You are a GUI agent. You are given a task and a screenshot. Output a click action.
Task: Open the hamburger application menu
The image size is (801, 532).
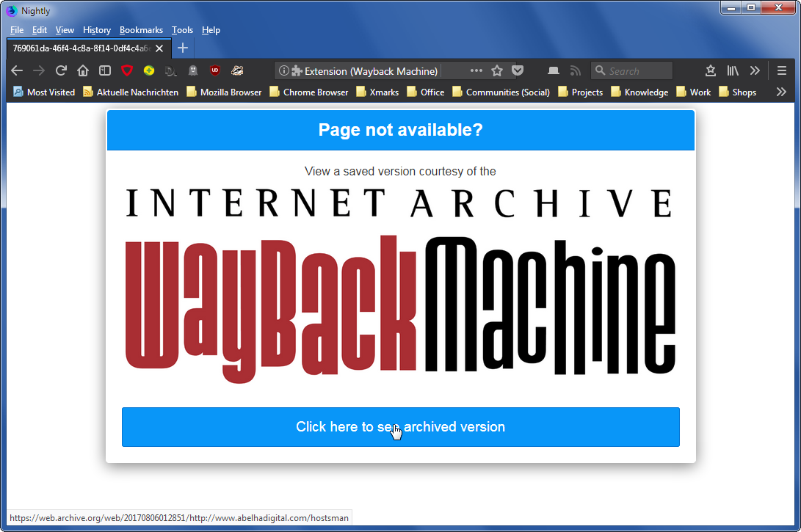pos(782,70)
